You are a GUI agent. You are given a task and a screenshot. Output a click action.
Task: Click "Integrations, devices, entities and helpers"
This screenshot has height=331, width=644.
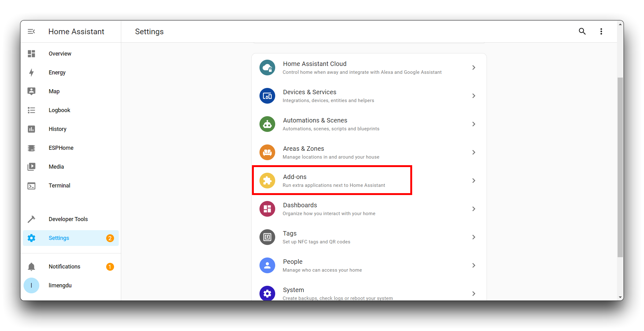click(328, 100)
